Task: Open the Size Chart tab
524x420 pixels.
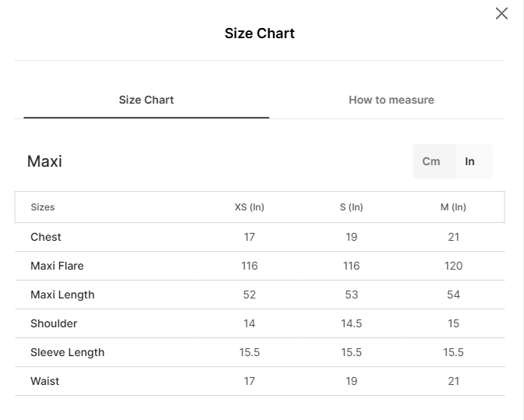Action: tap(146, 100)
